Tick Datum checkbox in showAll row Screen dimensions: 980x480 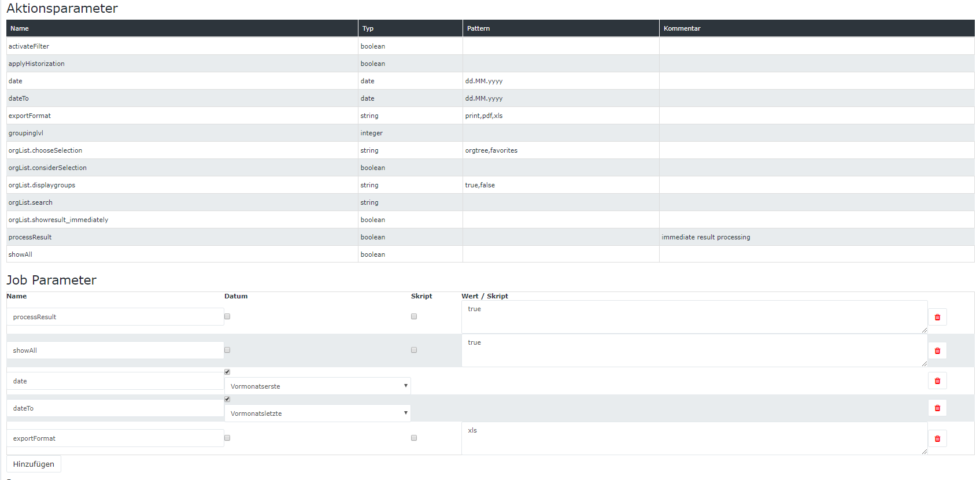coord(227,350)
